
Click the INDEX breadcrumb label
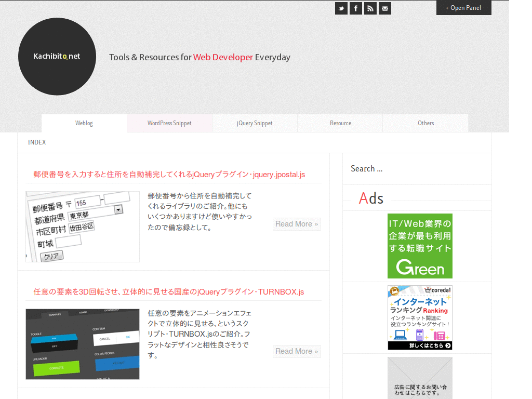(x=37, y=142)
